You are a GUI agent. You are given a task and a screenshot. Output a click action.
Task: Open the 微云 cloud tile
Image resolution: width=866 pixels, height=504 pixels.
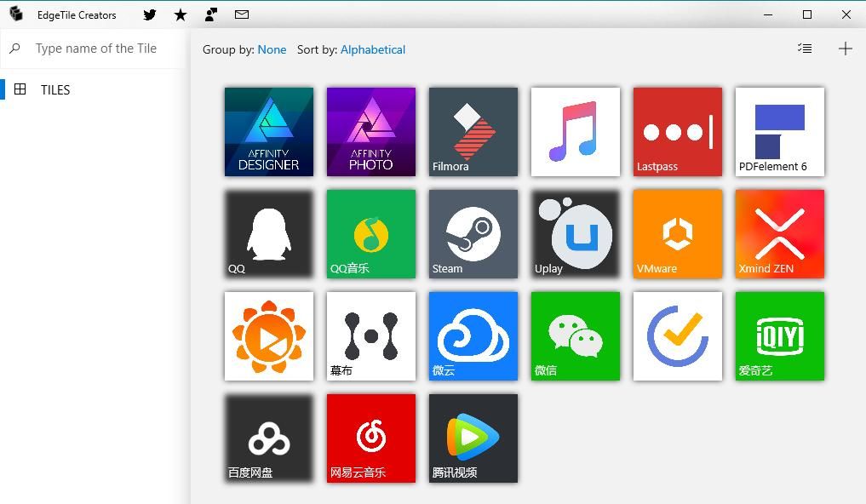coord(473,336)
